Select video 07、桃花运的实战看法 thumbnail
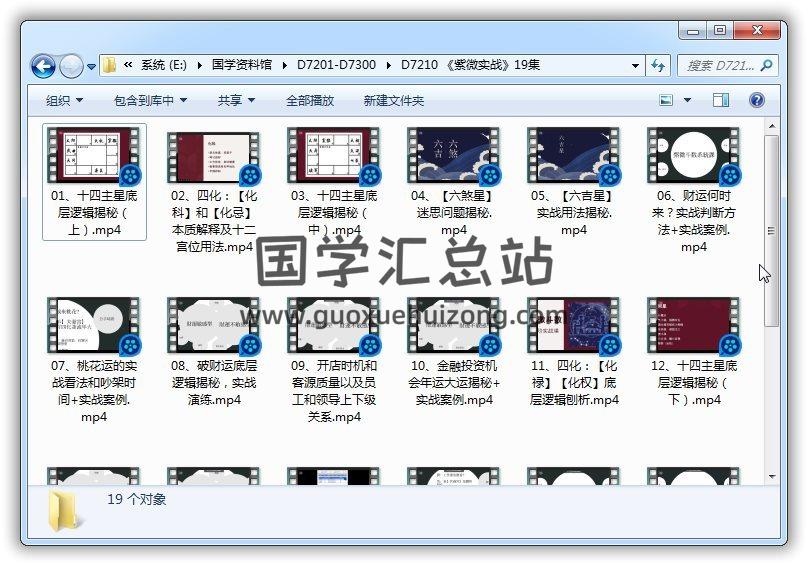The height and width of the screenshot is (566, 808). click(x=94, y=326)
